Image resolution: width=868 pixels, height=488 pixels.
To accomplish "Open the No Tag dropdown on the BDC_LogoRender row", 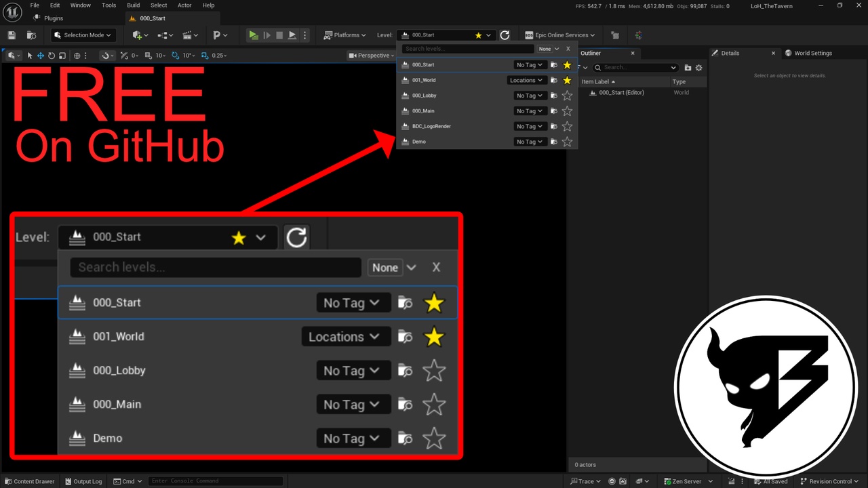I will click(x=530, y=127).
